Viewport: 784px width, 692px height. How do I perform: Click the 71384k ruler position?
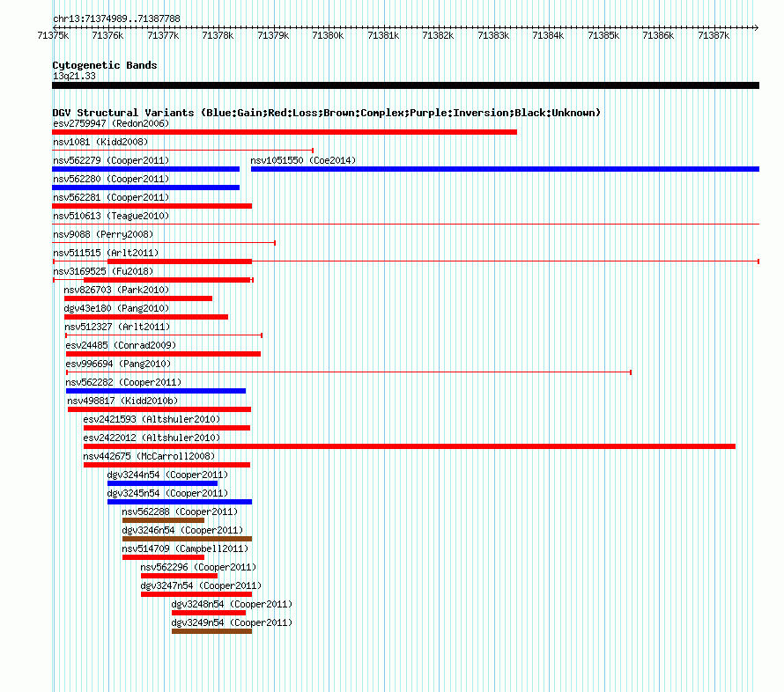pos(548,35)
